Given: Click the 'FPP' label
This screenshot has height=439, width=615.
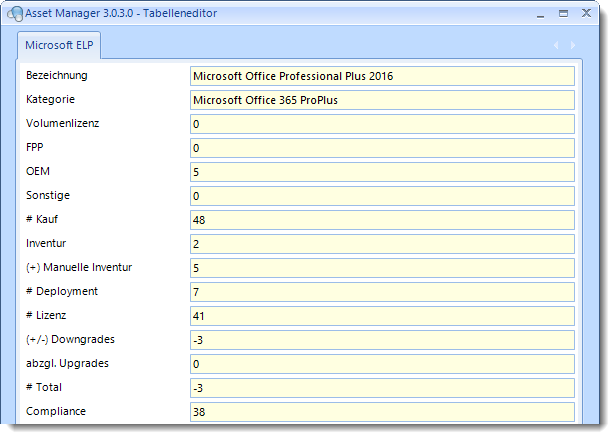Looking at the screenshot, I should point(35,147).
